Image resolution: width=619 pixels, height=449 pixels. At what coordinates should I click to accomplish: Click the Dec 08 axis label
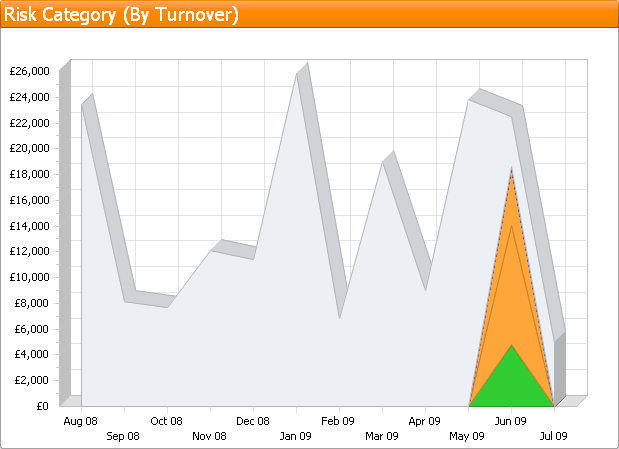click(x=253, y=422)
